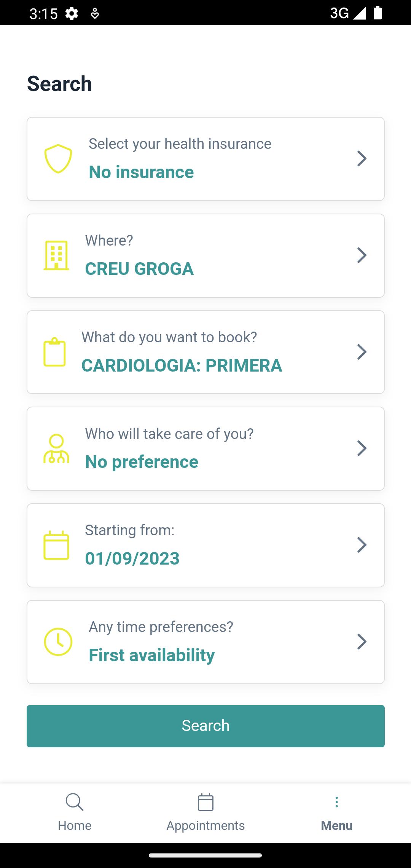Tap the clock icon for time preferences

pyautogui.click(x=58, y=642)
